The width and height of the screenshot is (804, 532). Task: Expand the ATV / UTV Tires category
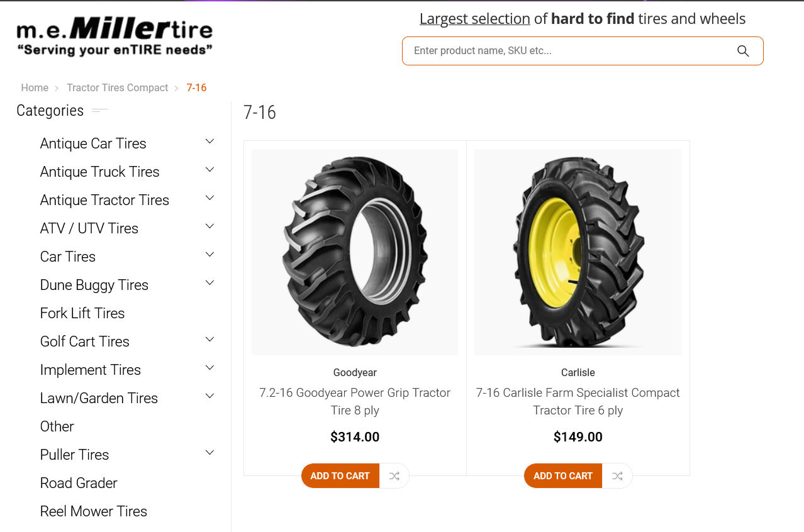click(x=210, y=226)
